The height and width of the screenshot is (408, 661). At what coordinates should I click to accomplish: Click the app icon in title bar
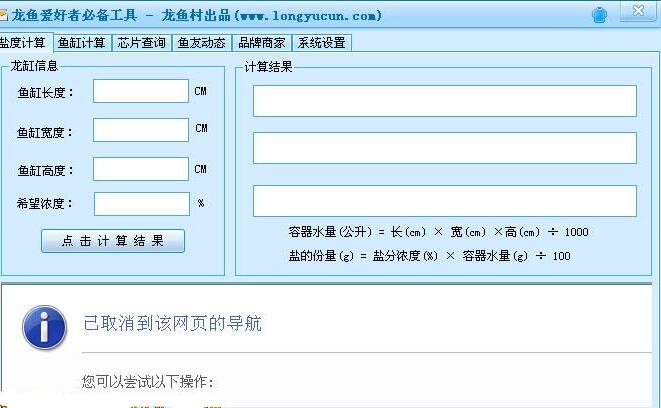point(4,15)
